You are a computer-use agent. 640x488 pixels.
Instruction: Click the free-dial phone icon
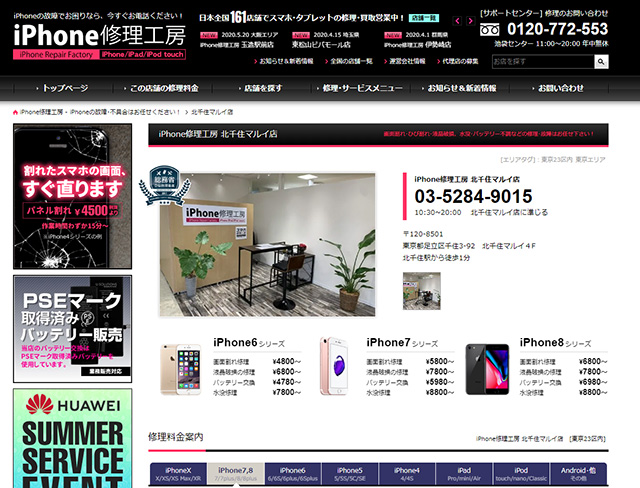point(489,30)
